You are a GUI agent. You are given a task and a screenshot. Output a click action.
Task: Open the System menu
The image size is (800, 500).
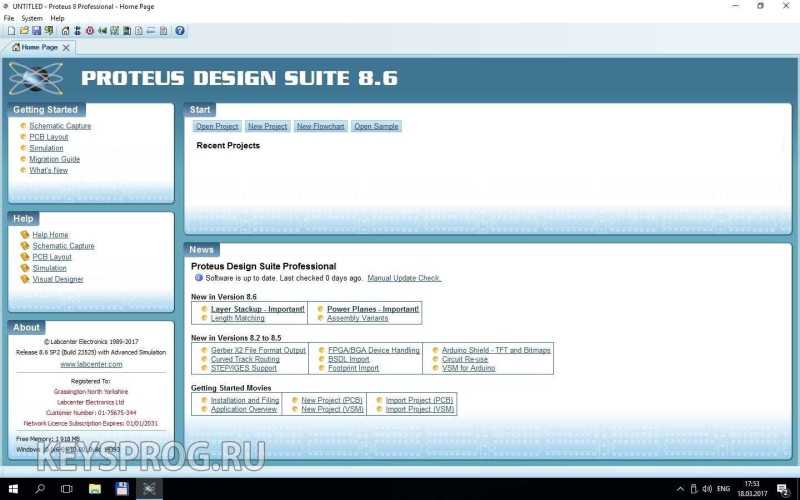click(x=32, y=18)
